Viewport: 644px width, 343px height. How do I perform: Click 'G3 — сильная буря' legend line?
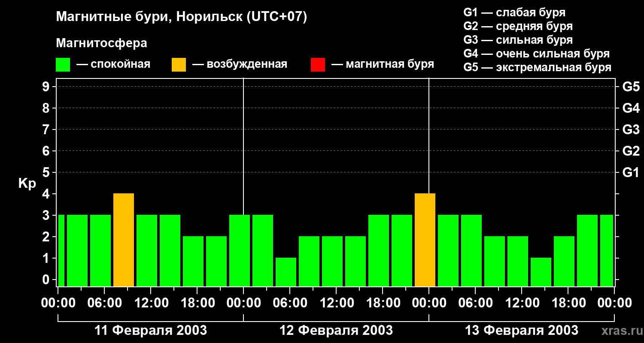click(x=518, y=40)
